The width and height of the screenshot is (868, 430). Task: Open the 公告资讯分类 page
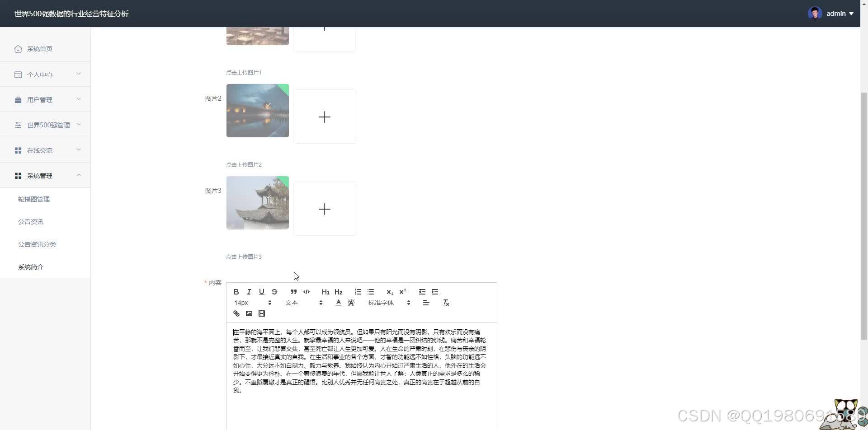point(37,244)
